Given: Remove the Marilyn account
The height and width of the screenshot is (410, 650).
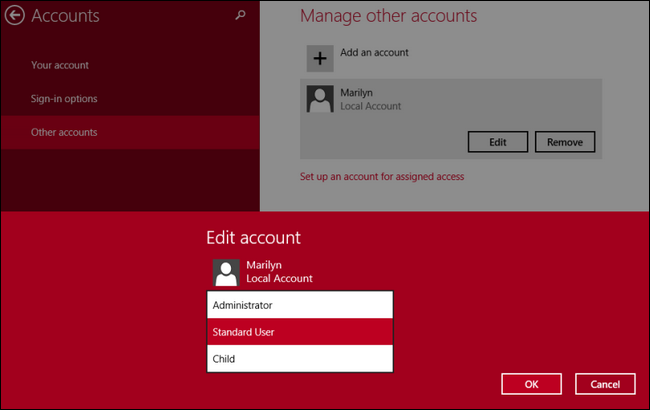Looking at the screenshot, I should [x=565, y=142].
